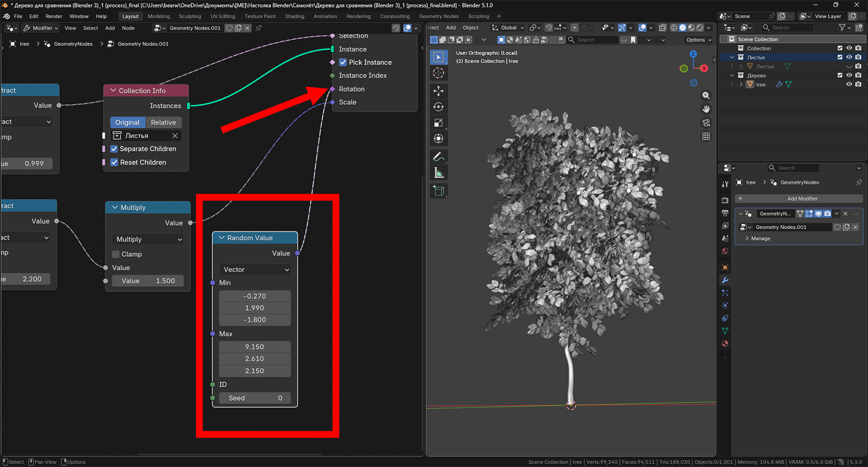Enable the Clamp checkbox in Multiply node
The image size is (868, 467).
116,254
